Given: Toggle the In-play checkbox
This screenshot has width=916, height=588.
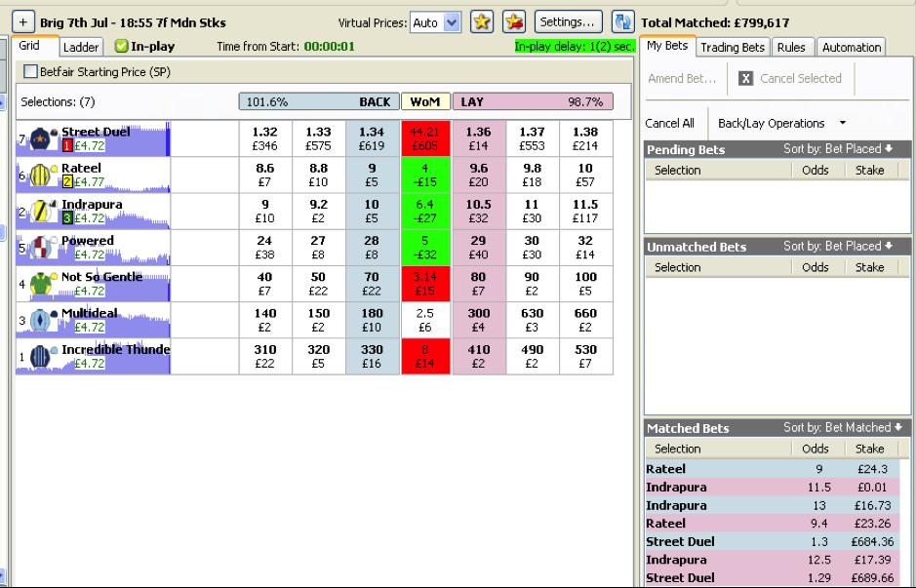Looking at the screenshot, I should coord(122,46).
